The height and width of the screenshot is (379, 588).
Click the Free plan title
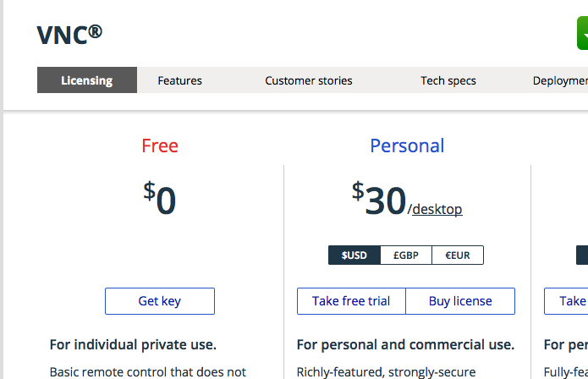pyautogui.click(x=160, y=146)
